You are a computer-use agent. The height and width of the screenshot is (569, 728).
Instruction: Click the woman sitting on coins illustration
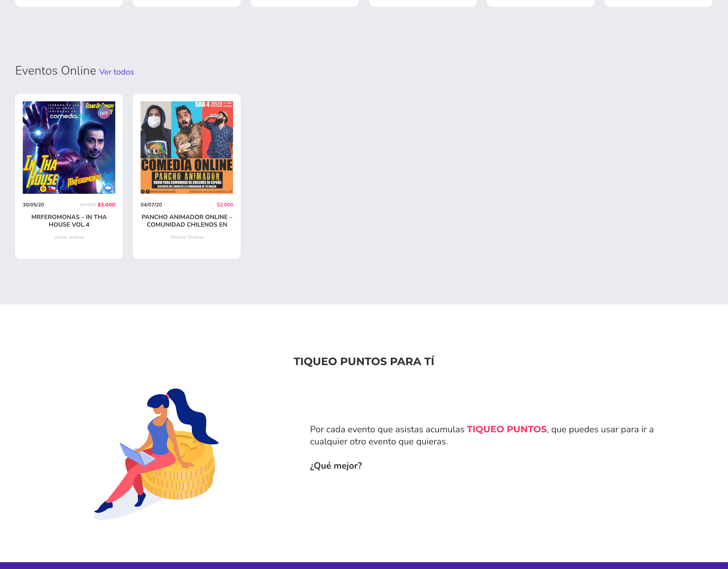pyautogui.click(x=156, y=454)
